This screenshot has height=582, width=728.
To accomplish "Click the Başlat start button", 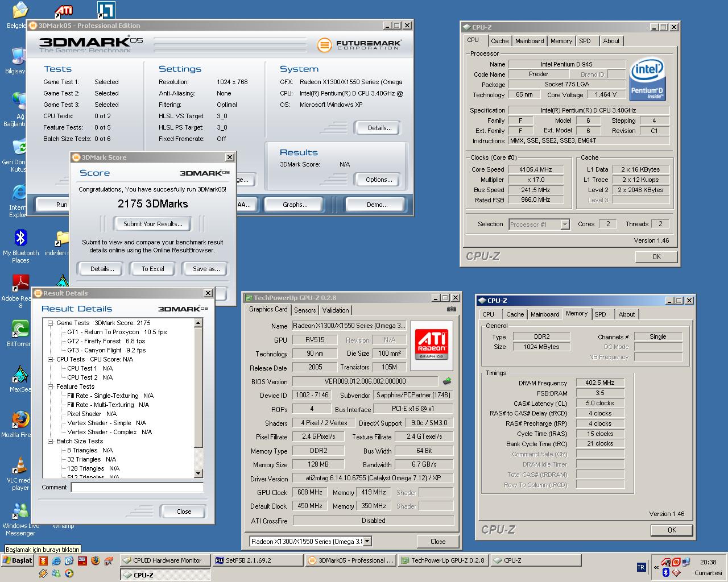I will [17, 560].
